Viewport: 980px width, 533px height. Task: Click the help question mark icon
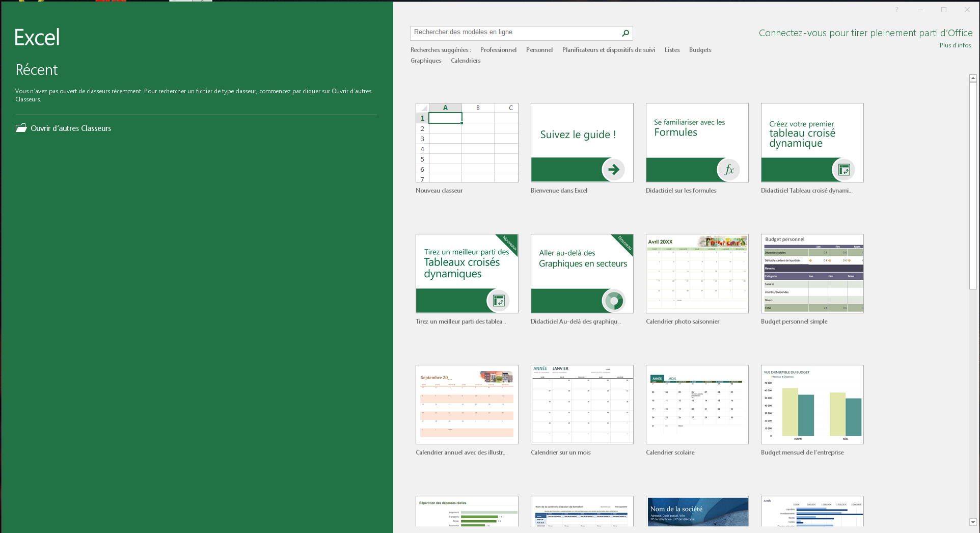point(897,10)
